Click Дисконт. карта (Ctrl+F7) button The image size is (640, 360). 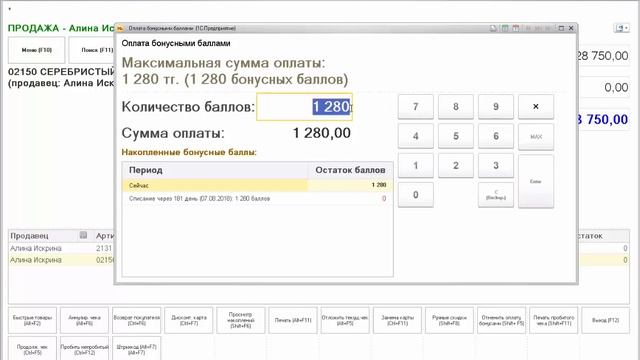[x=189, y=320]
